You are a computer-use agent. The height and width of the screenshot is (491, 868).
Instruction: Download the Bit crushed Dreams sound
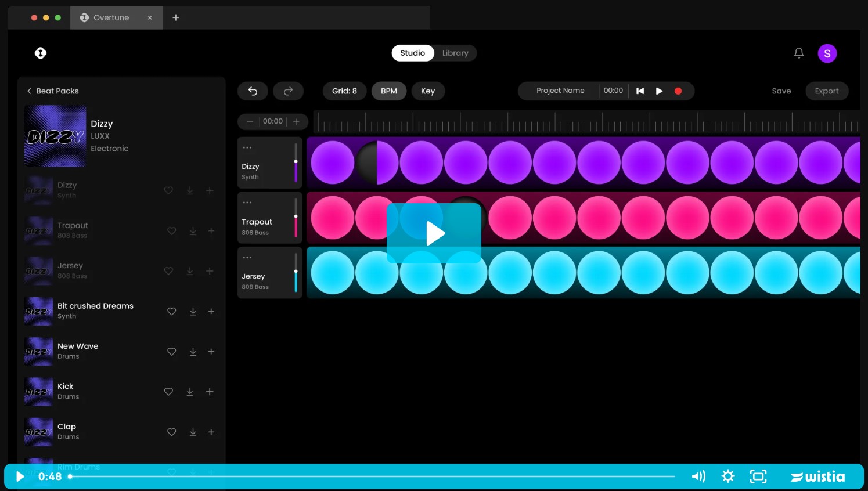tap(193, 312)
